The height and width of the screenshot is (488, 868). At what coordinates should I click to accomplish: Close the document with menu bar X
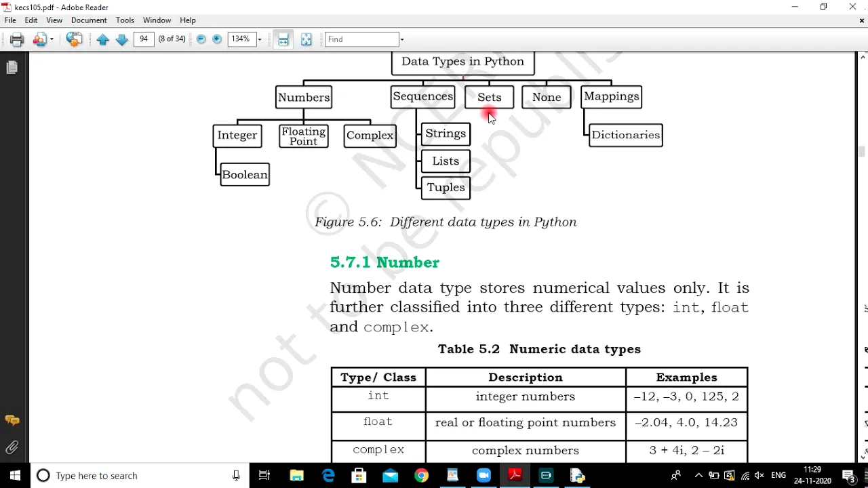point(862,20)
